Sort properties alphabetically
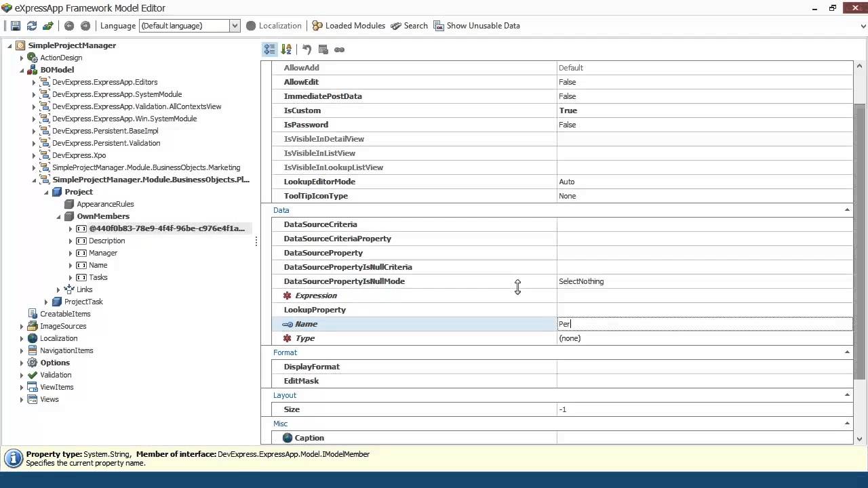This screenshot has width=868, height=488. [x=286, y=49]
